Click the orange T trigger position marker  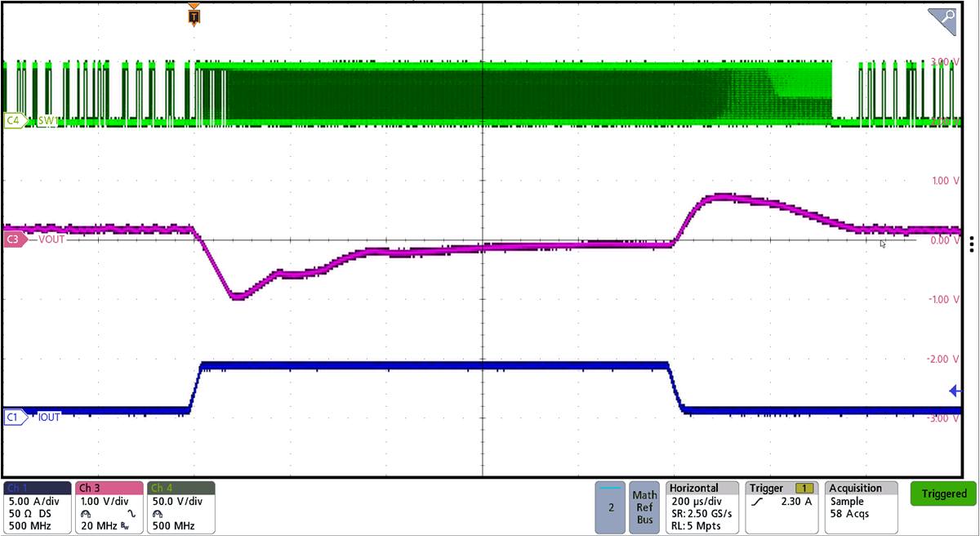coord(193,14)
